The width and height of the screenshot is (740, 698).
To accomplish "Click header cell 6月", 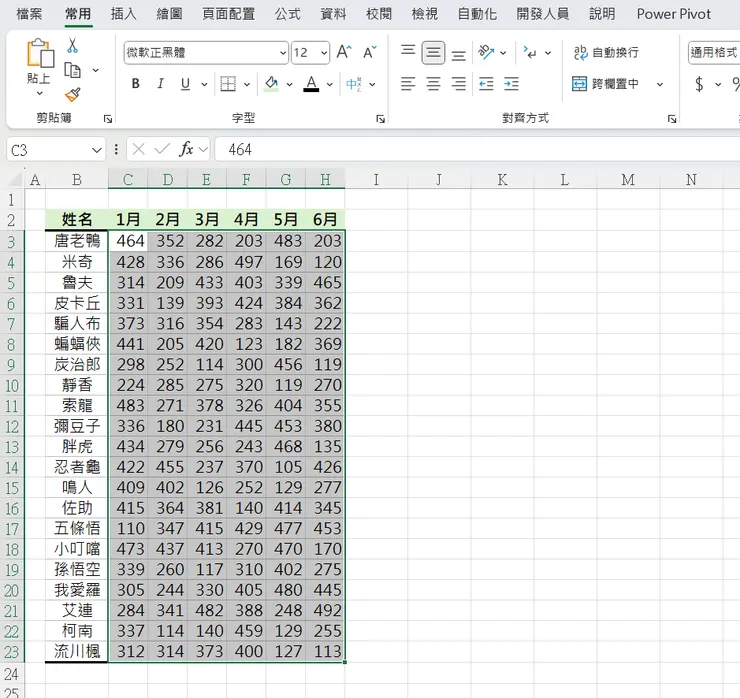I will pyautogui.click(x=325, y=219).
